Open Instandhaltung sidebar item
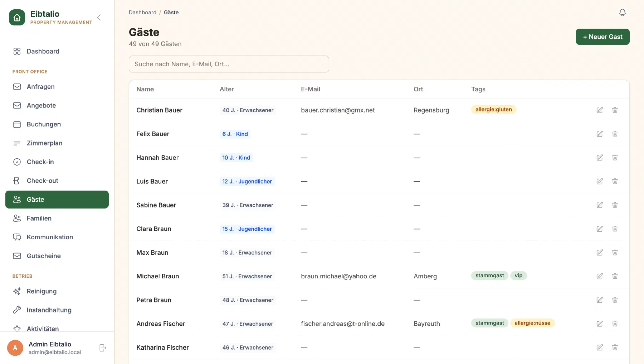The height and width of the screenshot is (364, 644). (57, 310)
